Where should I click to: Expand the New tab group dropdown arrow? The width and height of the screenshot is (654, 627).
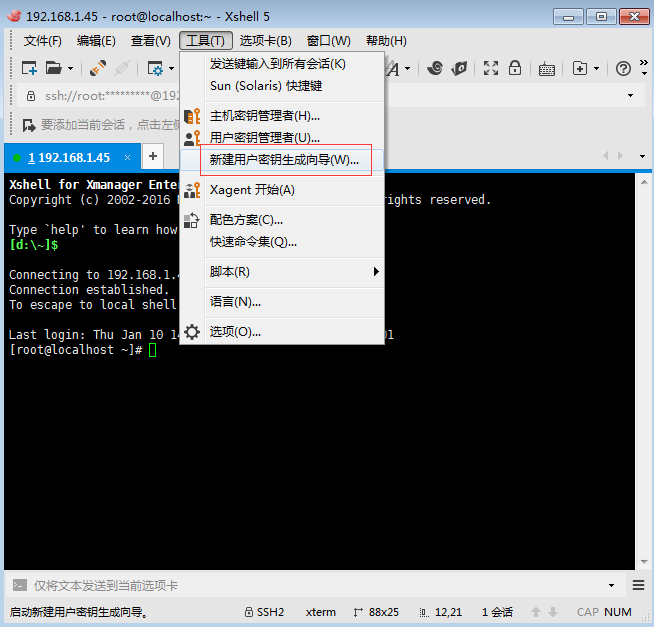point(596,68)
